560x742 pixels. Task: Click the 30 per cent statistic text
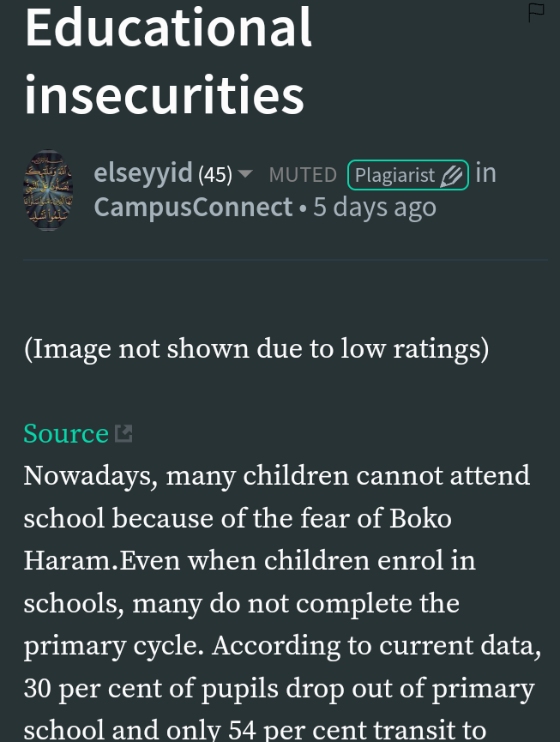(93, 689)
